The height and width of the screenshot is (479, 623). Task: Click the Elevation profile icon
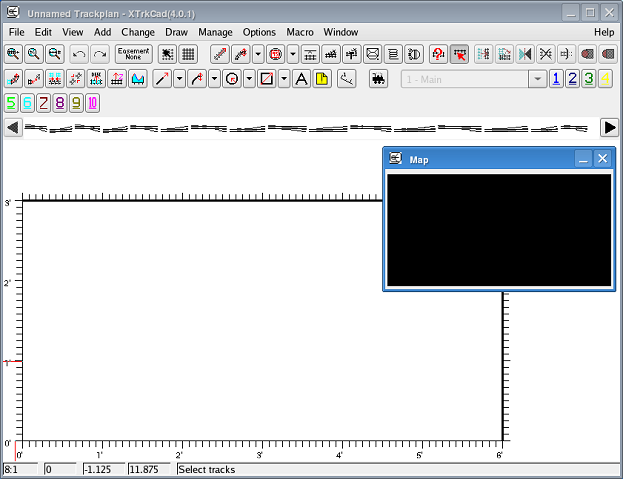[x=138, y=79]
